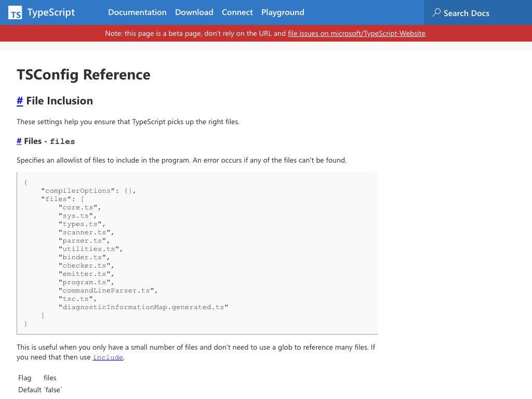Viewport: 532px width, 399px height.
Task: Click the sentence starting "These settings help"
Action: tap(128, 122)
